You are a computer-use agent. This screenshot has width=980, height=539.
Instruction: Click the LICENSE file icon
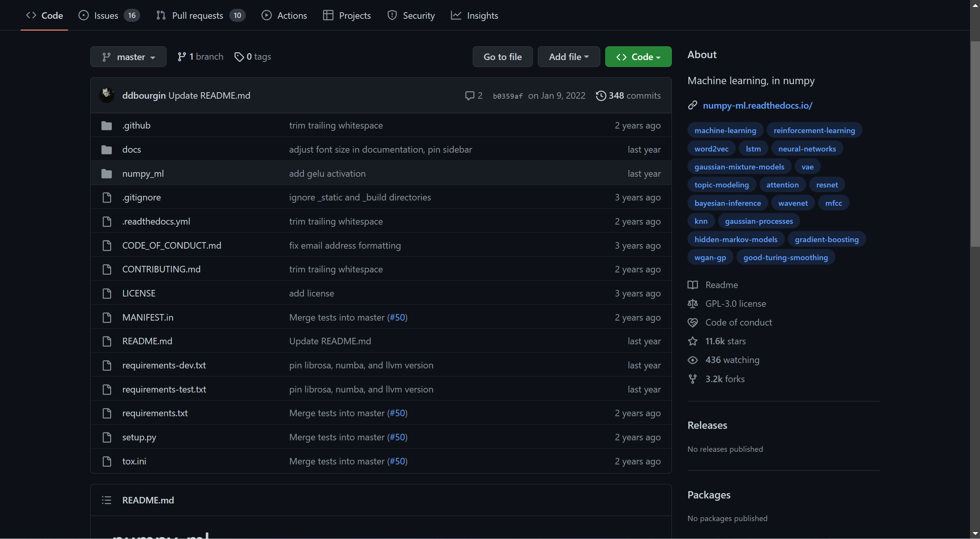click(107, 293)
